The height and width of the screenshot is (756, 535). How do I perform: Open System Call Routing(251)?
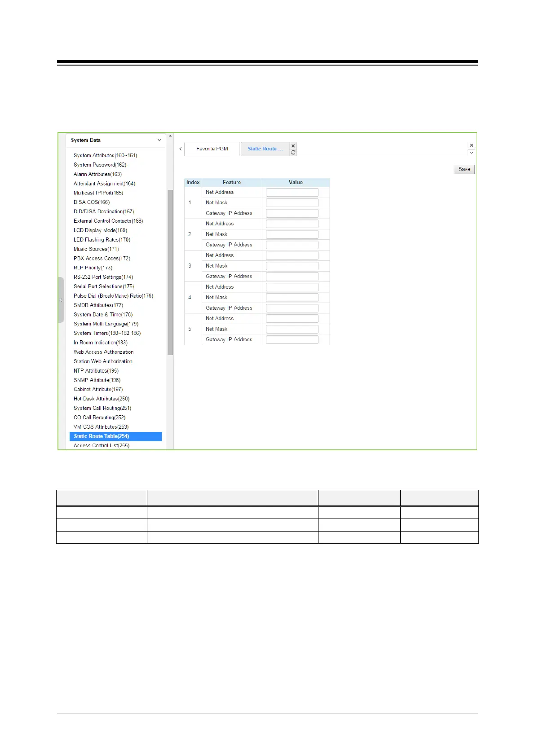coord(102,408)
